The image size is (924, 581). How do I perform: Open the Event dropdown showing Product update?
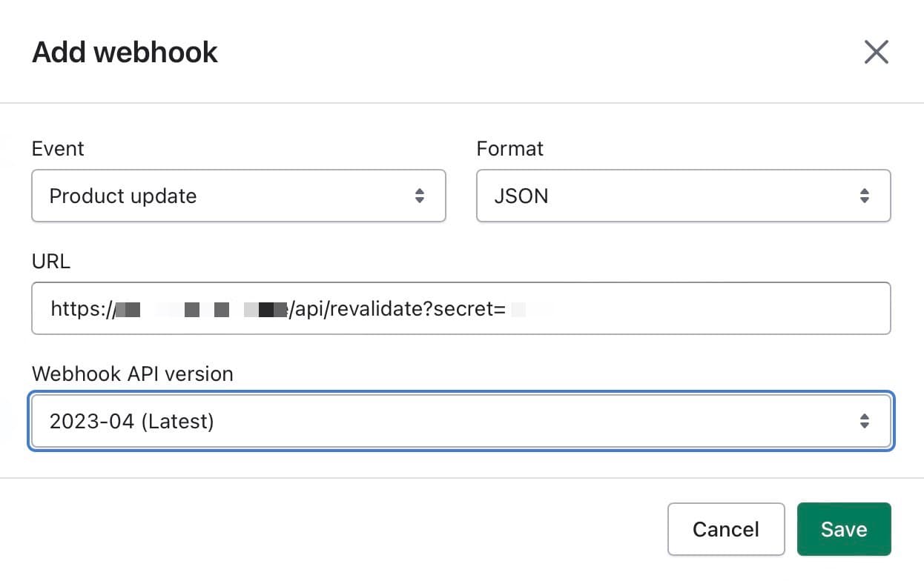(x=237, y=196)
